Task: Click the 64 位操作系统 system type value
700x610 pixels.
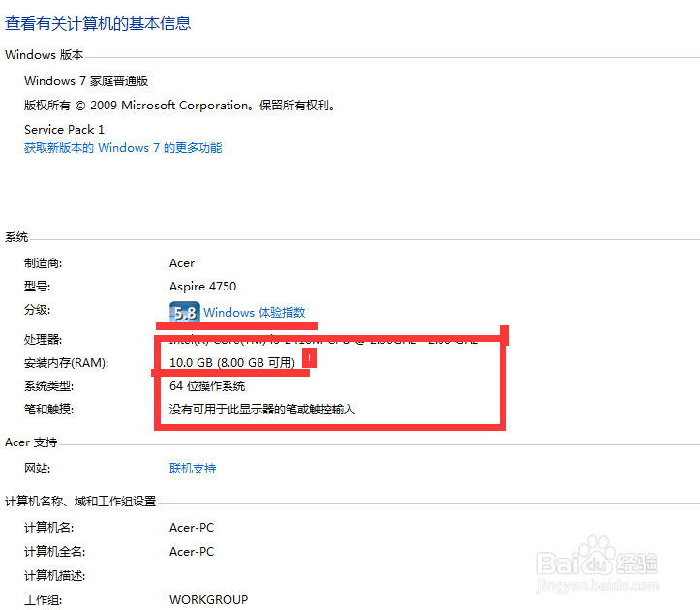Action: [x=207, y=385]
